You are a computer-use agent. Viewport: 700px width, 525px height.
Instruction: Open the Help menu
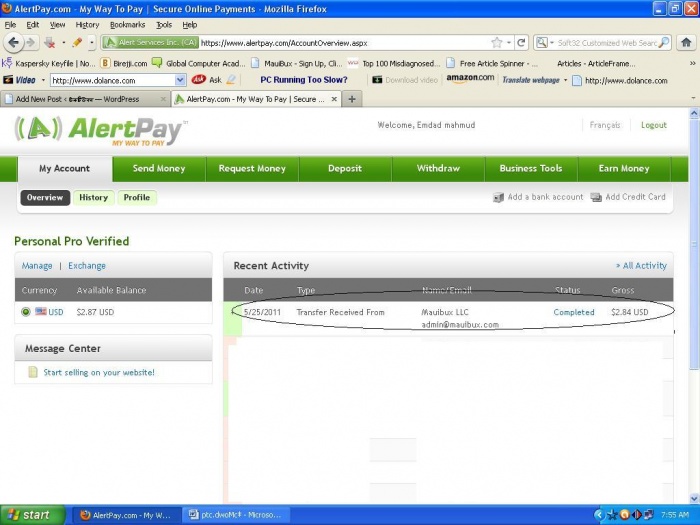point(190,25)
